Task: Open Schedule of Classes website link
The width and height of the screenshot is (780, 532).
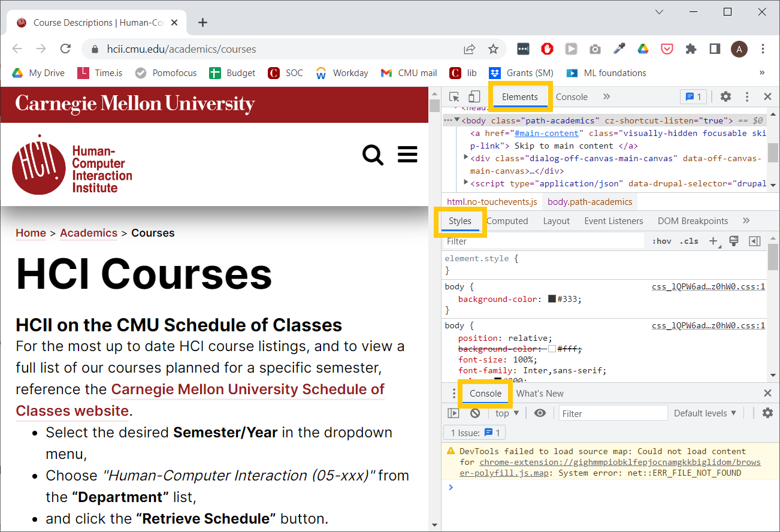Action: click(200, 400)
